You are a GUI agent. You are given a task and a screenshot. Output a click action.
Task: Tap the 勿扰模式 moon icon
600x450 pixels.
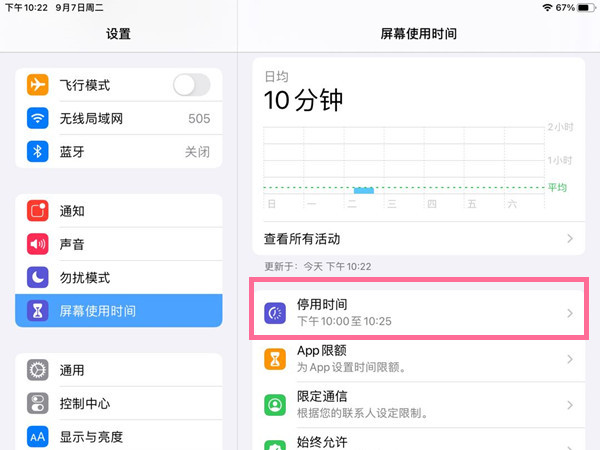click(x=38, y=277)
